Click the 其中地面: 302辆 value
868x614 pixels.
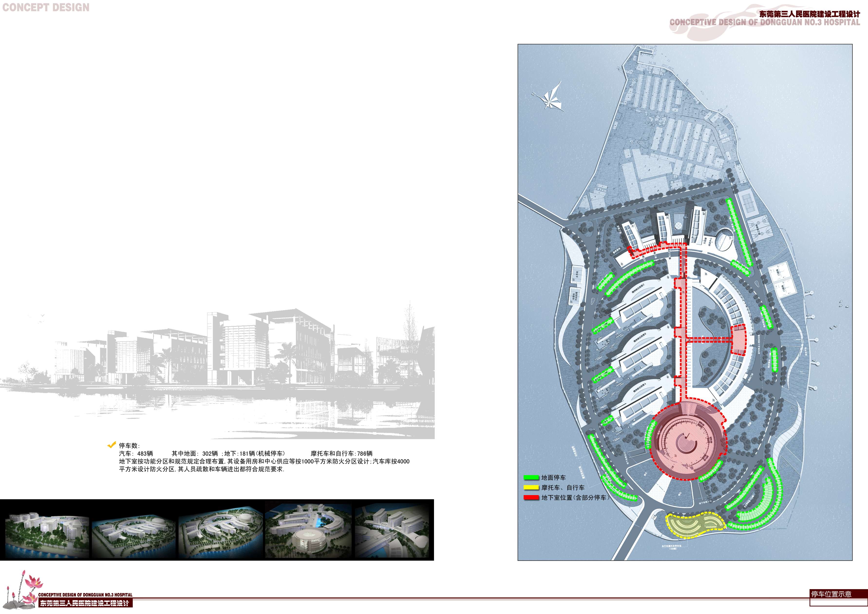coord(195,453)
